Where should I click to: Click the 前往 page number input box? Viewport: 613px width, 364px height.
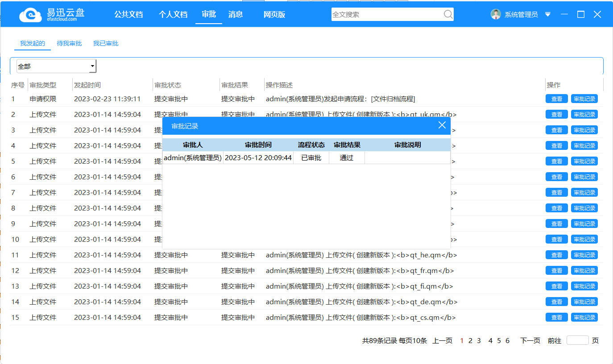click(x=578, y=340)
